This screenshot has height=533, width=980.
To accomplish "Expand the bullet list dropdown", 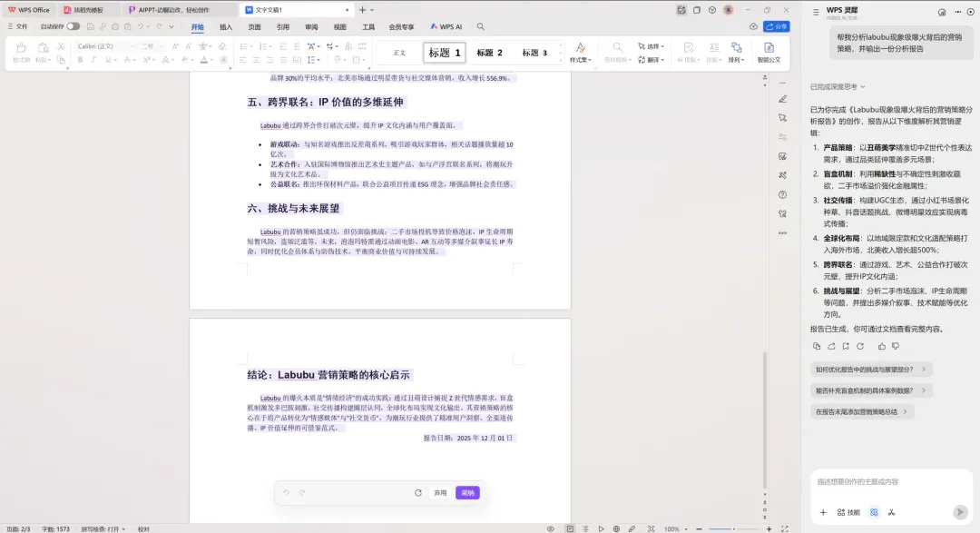I will tap(251, 46).
